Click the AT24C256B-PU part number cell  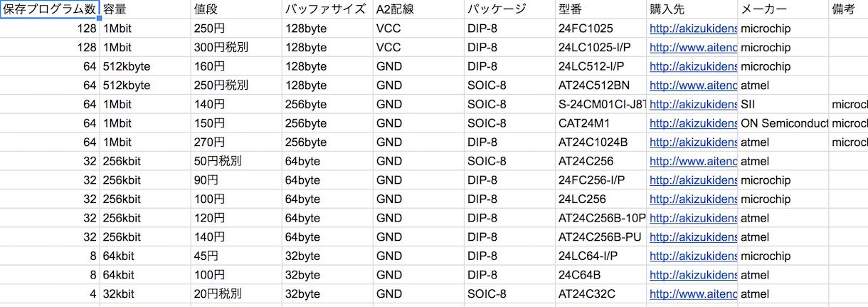tap(601, 236)
